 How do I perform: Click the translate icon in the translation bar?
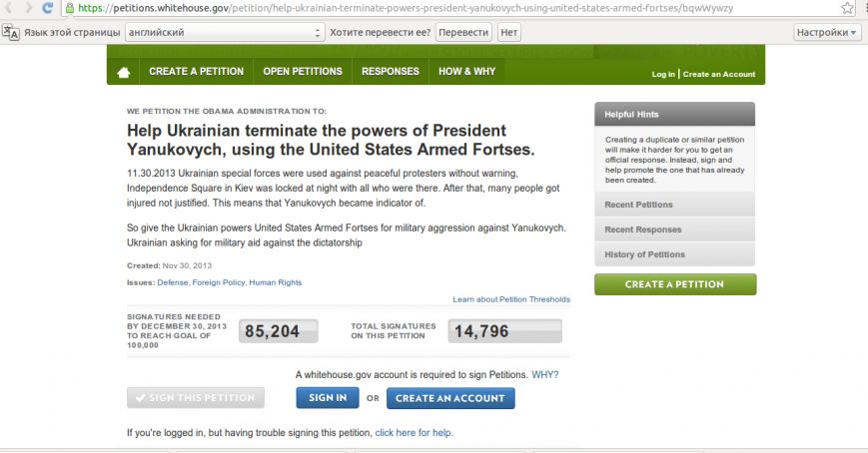(x=10, y=32)
